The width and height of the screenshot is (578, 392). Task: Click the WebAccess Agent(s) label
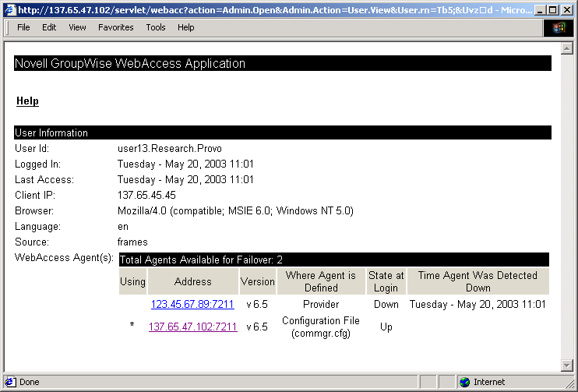[x=64, y=257]
